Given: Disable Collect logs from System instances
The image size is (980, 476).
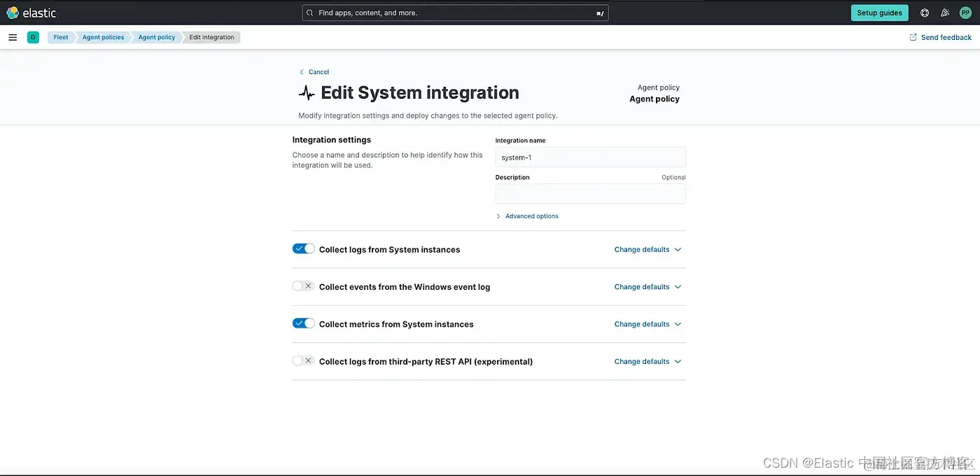Looking at the screenshot, I should [x=303, y=248].
